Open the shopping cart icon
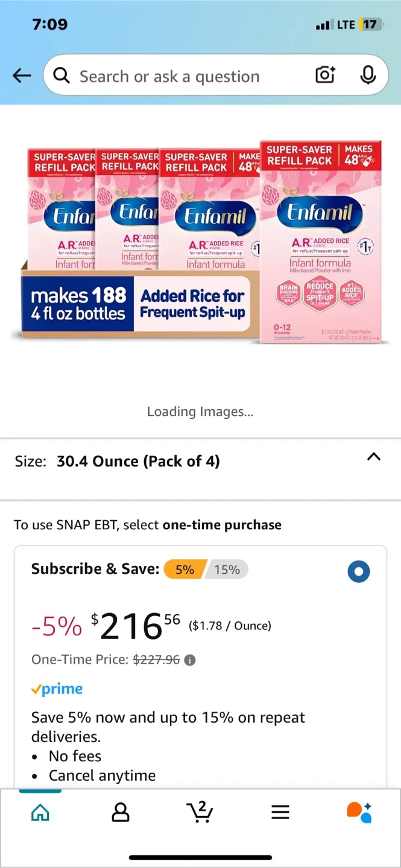 click(200, 812)
